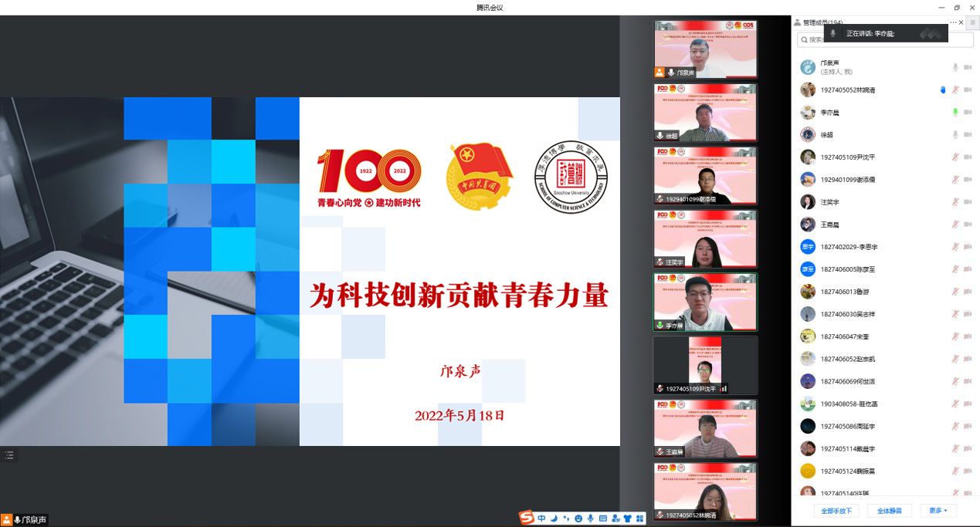Viewport: 980px width, 527px height.
Task: Open the three-dots menu in members panel header
Action: (x=953, y=22)
